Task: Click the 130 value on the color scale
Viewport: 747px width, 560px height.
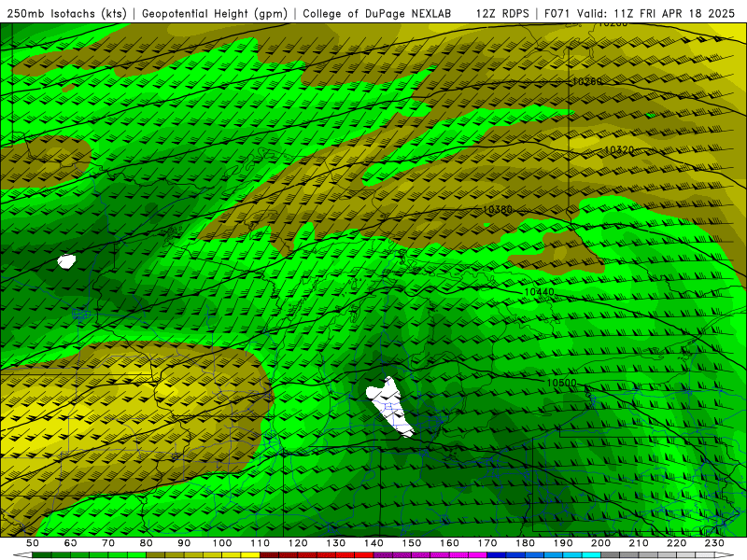Action: (x=335, y=543)
